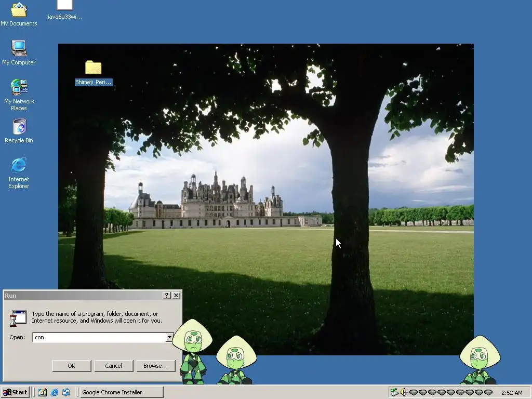Close the Run dialog with X
This screenshot has width=532, height=399.
[x=176, y=296]
